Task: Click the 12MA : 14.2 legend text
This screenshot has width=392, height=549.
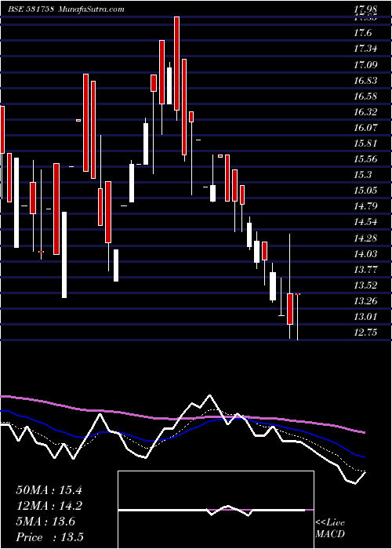Action: tap(49, 506)
